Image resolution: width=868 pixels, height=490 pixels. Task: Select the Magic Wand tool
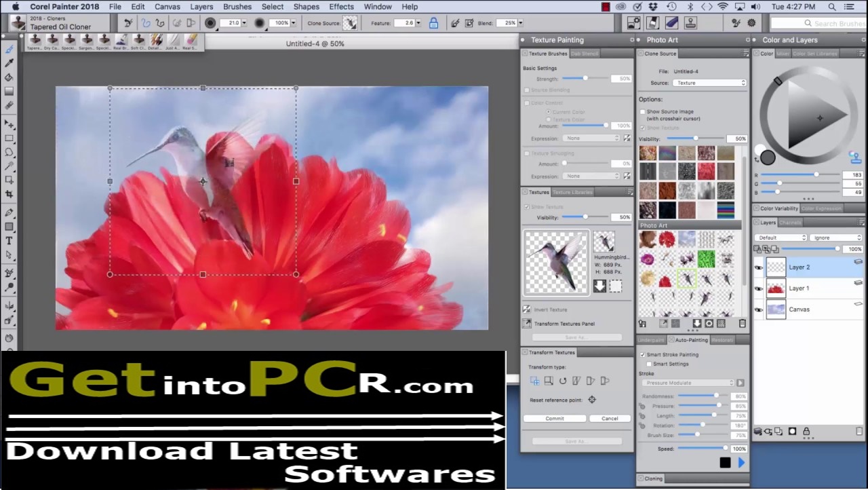point(9,166)
